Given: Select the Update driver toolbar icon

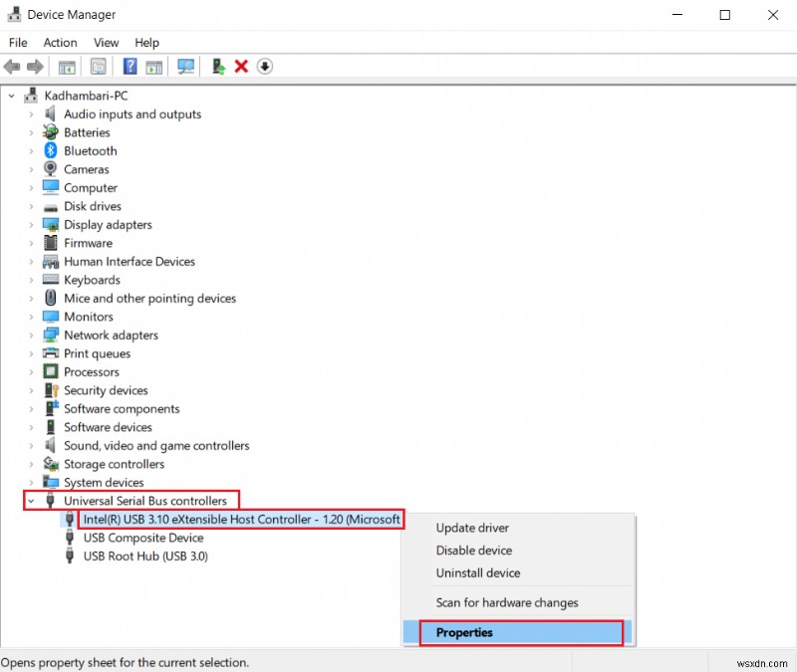Looking at the screenshot, I should [x=217, y=67].
